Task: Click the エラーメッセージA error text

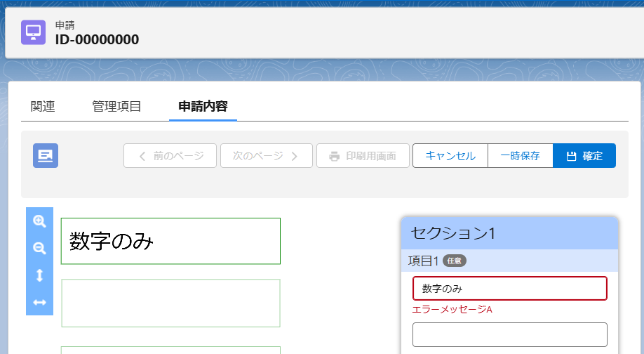Action: coord(452,310)
